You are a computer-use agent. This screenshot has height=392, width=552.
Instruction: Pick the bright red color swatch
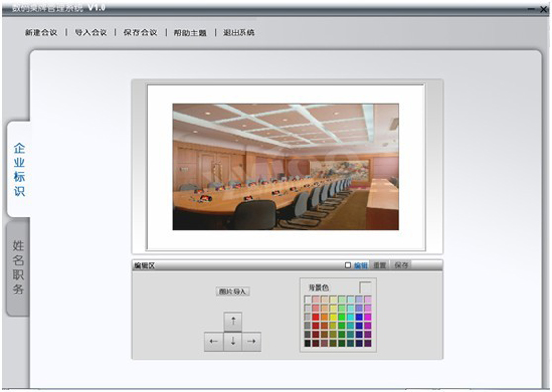click(x=316, y=317)
